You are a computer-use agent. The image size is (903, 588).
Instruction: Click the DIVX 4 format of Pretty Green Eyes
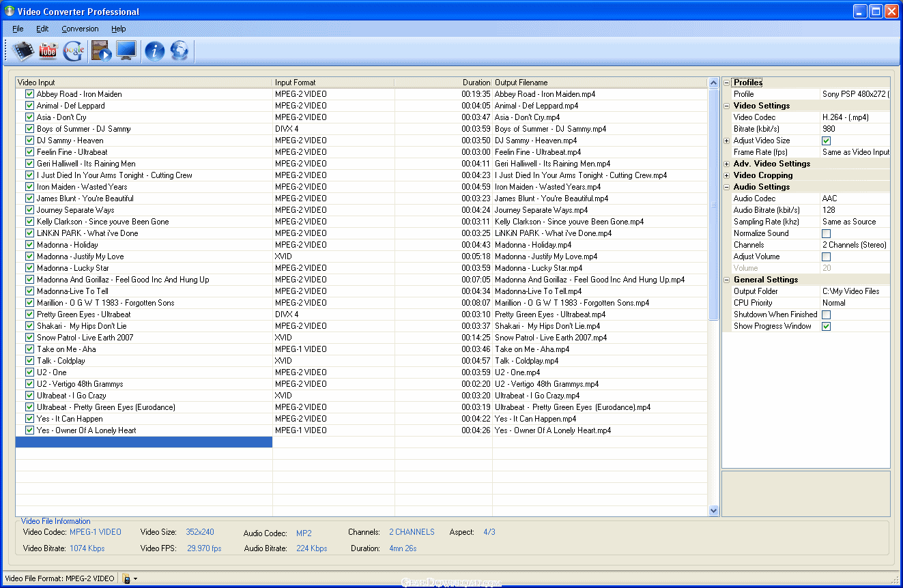287,314
